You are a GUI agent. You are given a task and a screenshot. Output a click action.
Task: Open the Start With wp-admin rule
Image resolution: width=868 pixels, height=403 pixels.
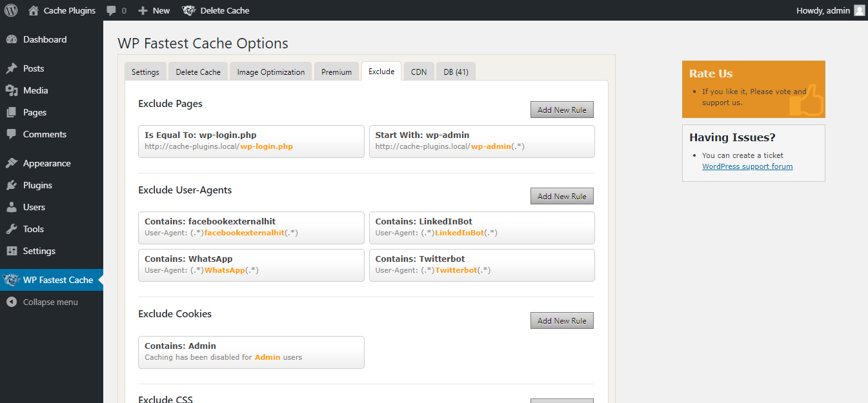coord(482,141)
